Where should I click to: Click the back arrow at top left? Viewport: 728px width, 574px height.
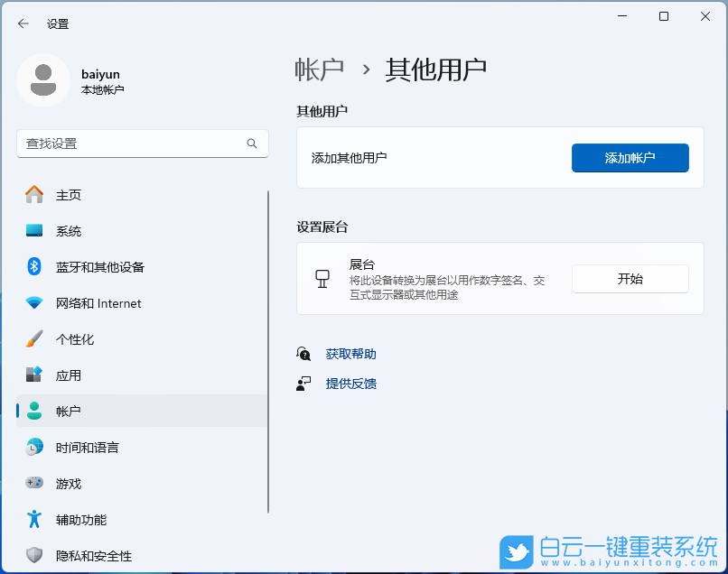22,23
